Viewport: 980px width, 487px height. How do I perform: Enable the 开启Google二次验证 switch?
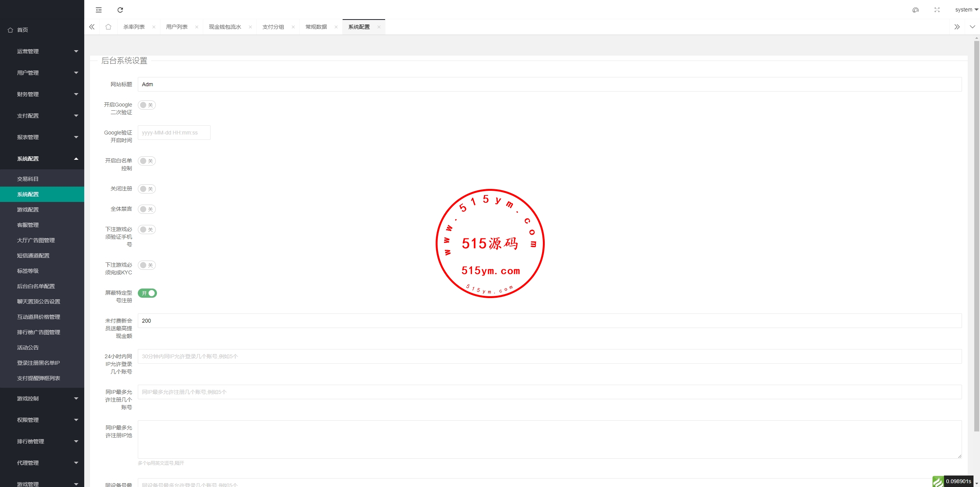(x=147, y=105)
